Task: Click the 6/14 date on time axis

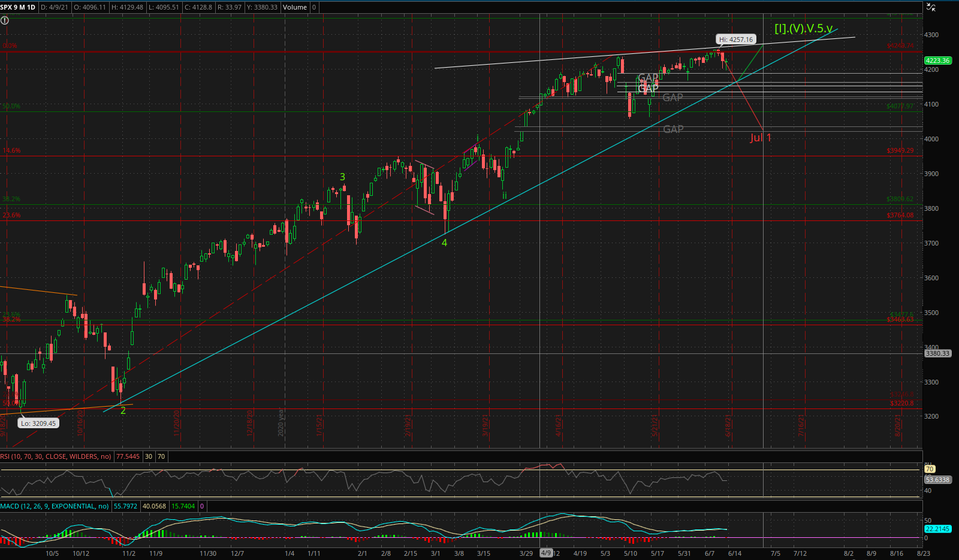Action: tap(735, 553)
